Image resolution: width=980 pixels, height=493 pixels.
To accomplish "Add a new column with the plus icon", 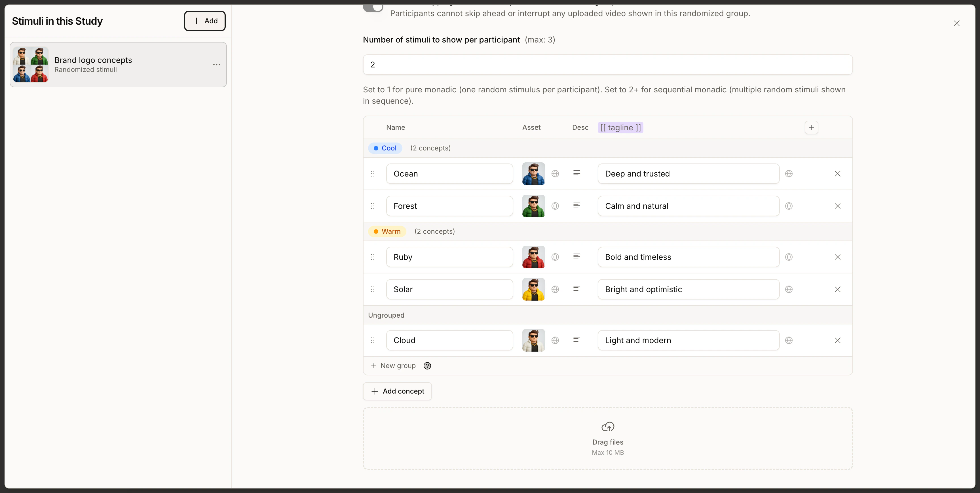I will point(812,127).
